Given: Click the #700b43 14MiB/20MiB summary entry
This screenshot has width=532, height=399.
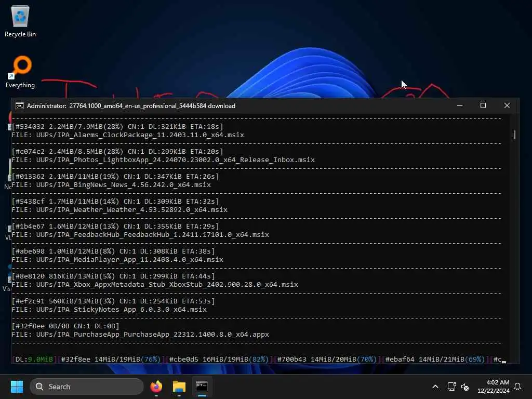Looking at the screenshot, I should [x=327, y=360].
